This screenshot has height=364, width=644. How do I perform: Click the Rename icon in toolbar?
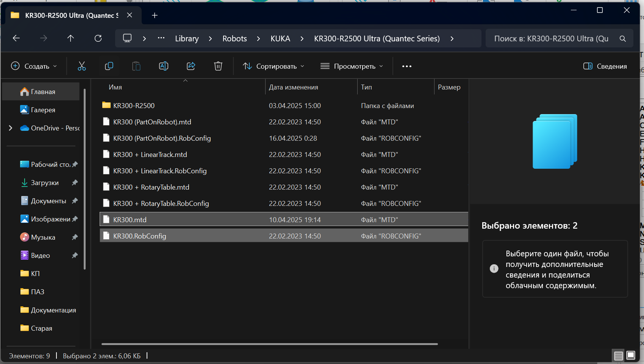[x=164, y=66]
